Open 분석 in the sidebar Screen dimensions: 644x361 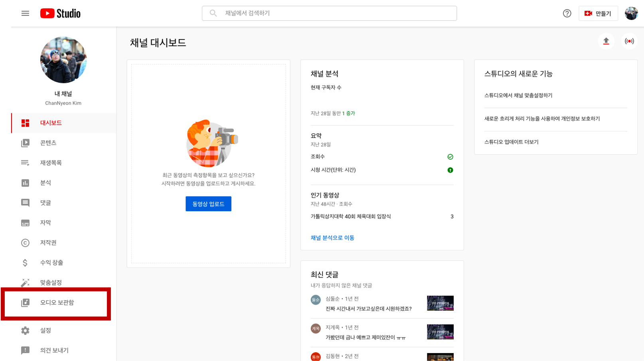tap(64, 183)
